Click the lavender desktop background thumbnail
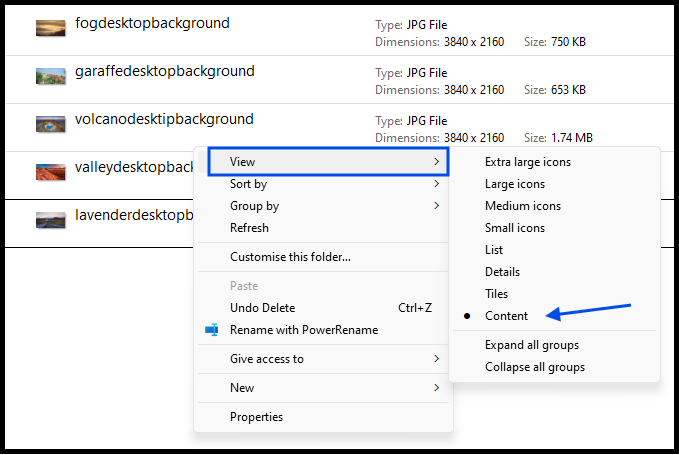This screenshot has height=455, width=679. point(51,220)
